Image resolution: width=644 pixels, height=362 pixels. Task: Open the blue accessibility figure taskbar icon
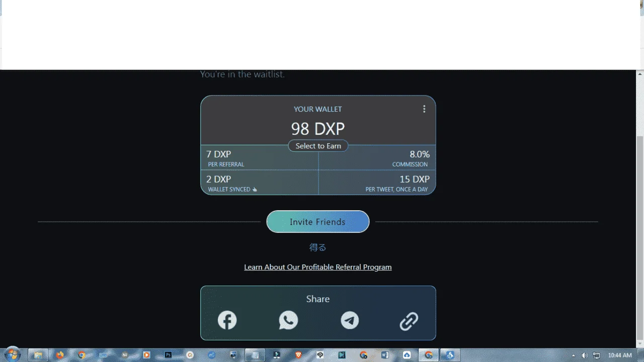(450, 355)
